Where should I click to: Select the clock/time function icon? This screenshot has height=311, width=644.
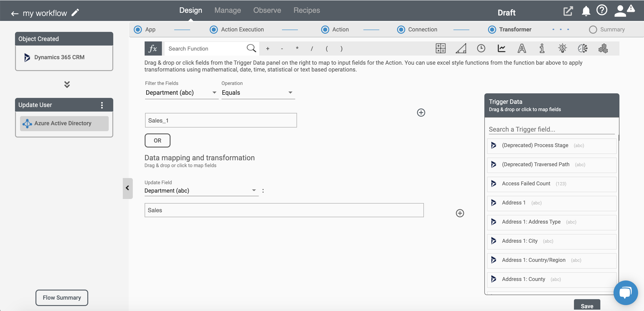click(481, 48)
